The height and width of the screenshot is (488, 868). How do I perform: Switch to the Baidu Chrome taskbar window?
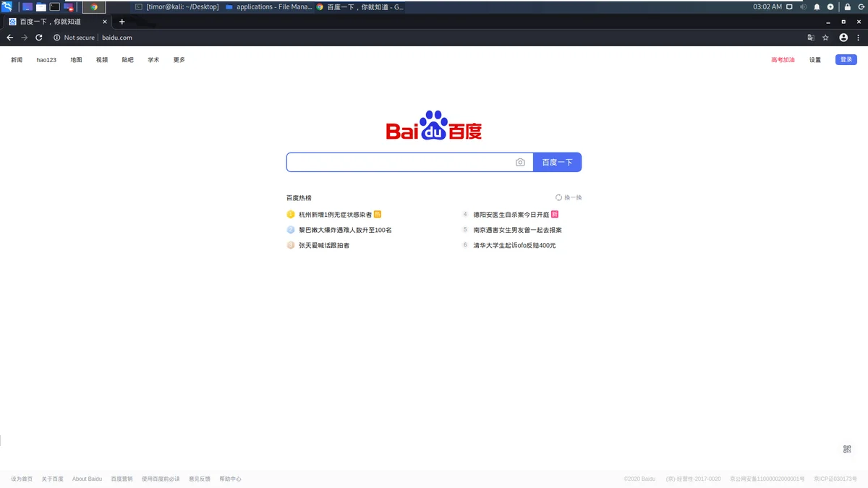click(x=359, y=7)
